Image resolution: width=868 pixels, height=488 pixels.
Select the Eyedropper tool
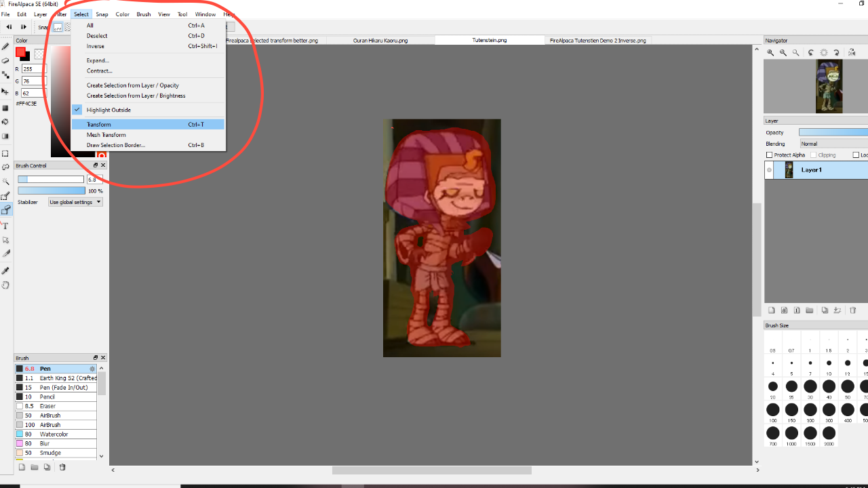click(5, 271)
